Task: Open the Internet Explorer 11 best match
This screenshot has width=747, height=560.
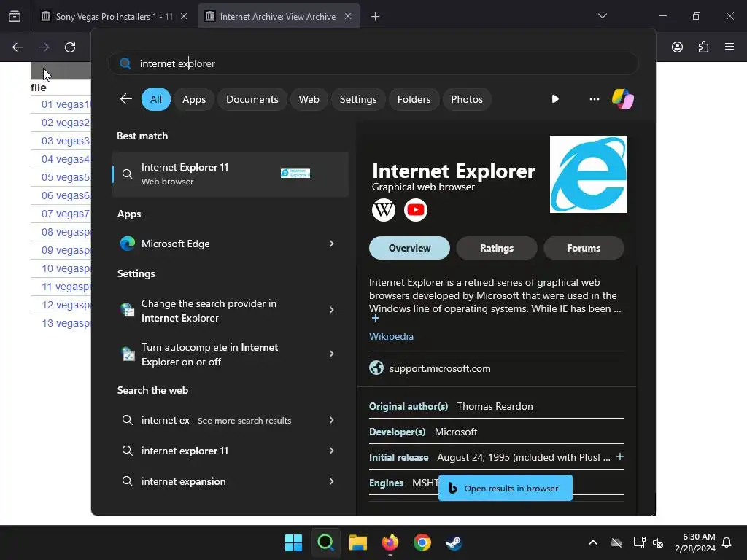Action: [230, 174]
